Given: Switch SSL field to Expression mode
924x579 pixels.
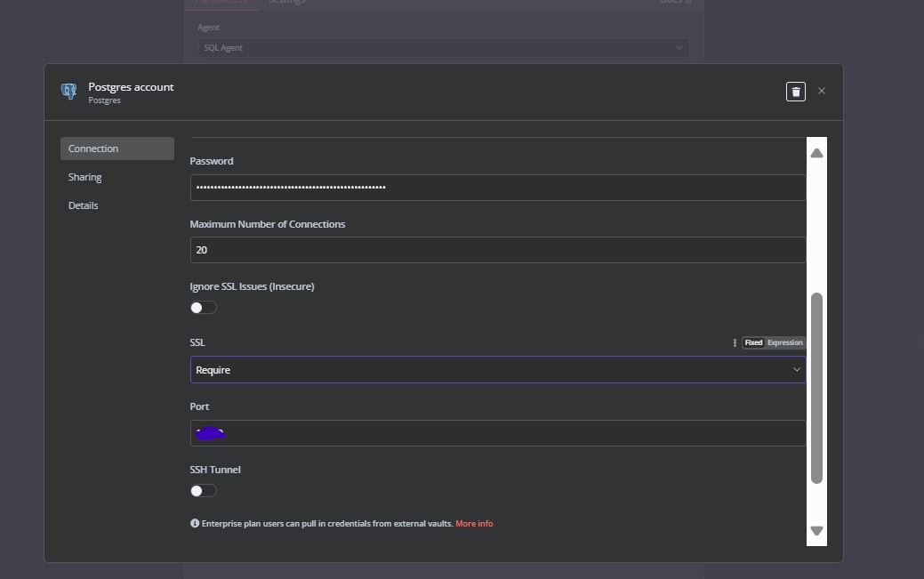Looking at the screenshot, I should pyautogui.click(x=784, y=342).
